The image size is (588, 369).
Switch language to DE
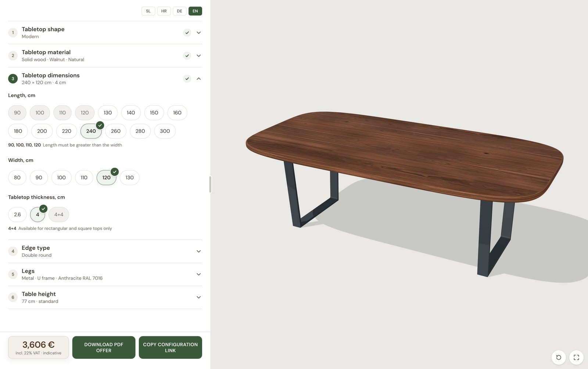point(179,11)
